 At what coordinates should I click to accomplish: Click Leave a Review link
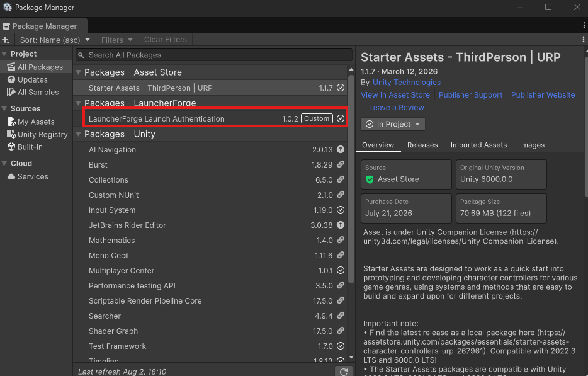tap(397, 108)
